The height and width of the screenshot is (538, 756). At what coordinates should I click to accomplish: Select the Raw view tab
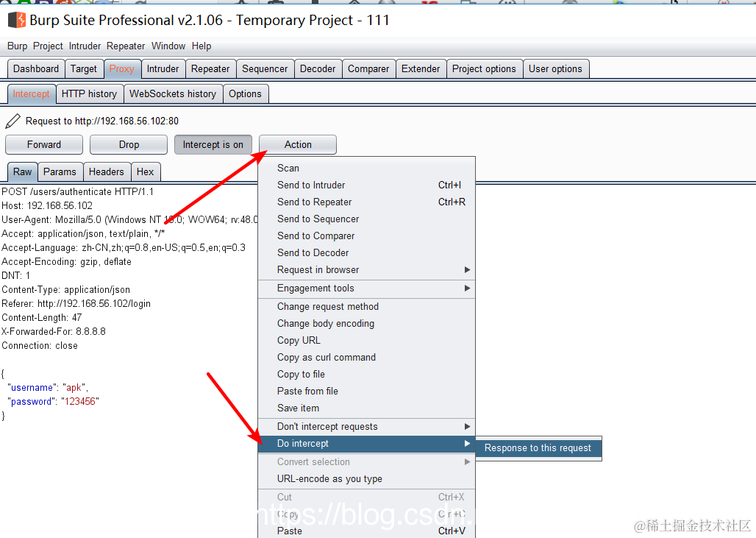point(22,171)
